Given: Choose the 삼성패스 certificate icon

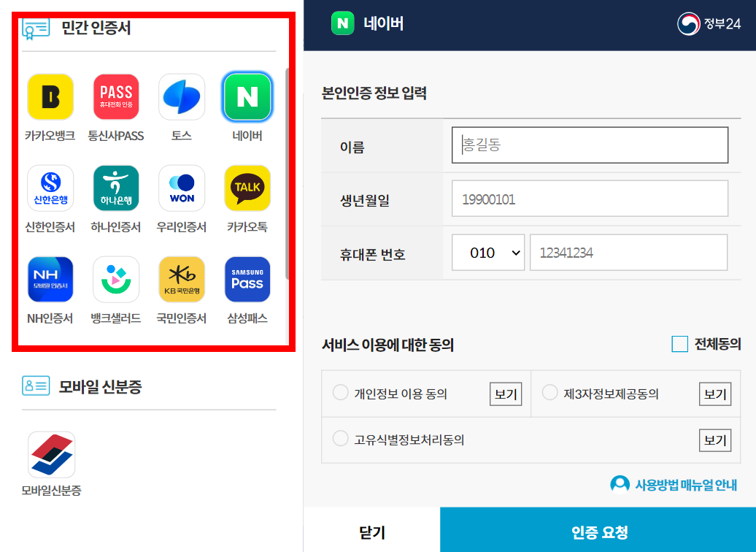Looking at the screenshot, I should 247,279.
